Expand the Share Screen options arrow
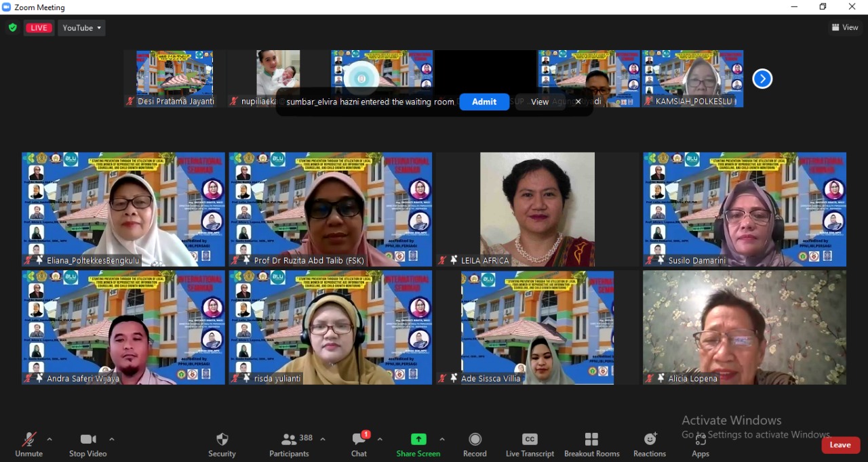 (442, 439)
